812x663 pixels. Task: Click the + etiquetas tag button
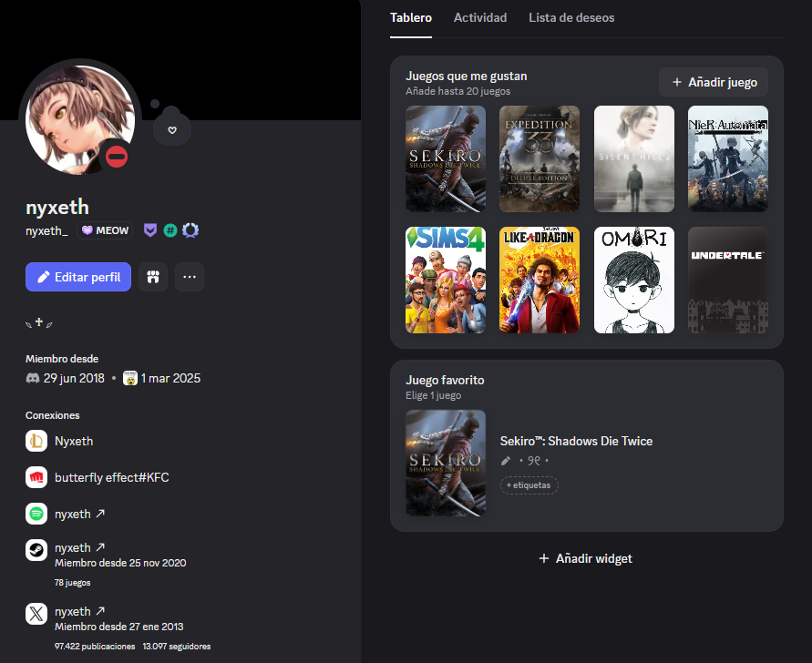pos(529,485)
